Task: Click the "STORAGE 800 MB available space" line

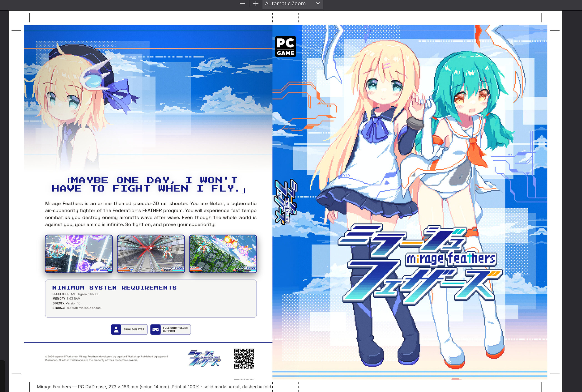Action: click(77, 308)
